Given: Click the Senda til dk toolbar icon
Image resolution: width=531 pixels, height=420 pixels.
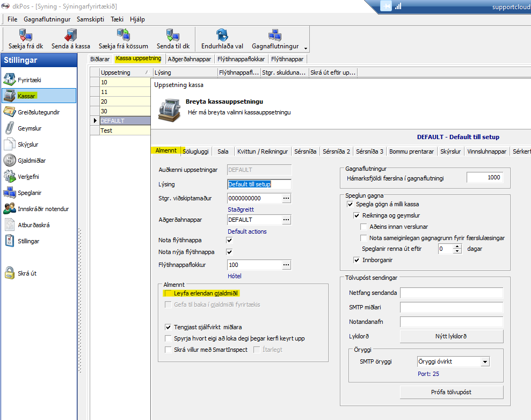Looking at the screenshot, I should (172, 35).
